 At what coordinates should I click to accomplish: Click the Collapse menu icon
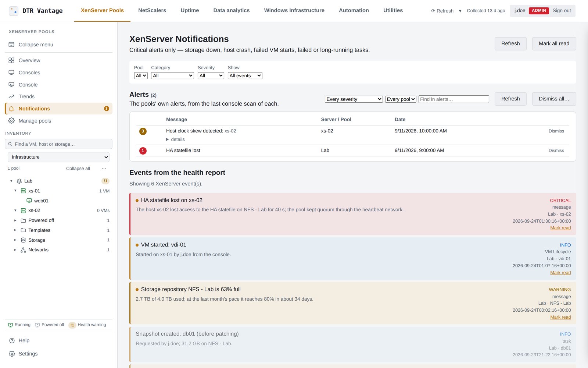11,45
